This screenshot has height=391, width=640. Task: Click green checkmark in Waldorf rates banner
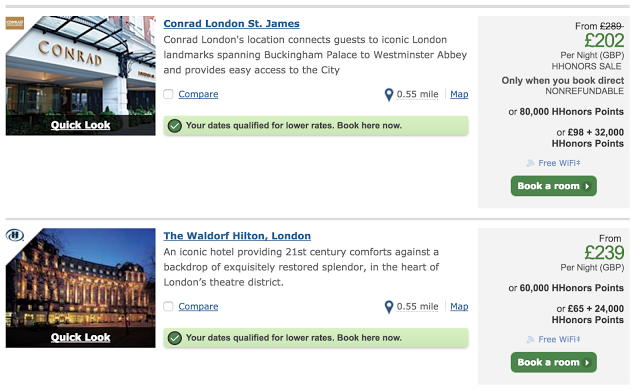pos(175,338)
